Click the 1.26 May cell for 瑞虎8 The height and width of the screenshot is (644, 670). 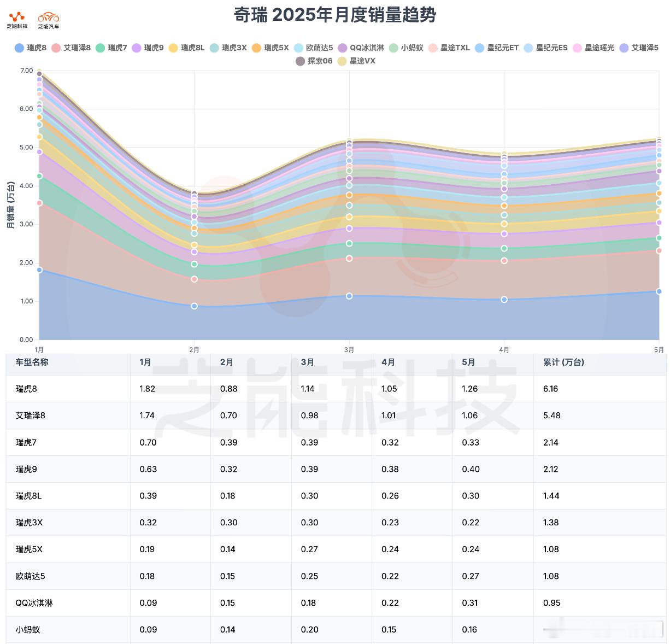pos(470,389)
